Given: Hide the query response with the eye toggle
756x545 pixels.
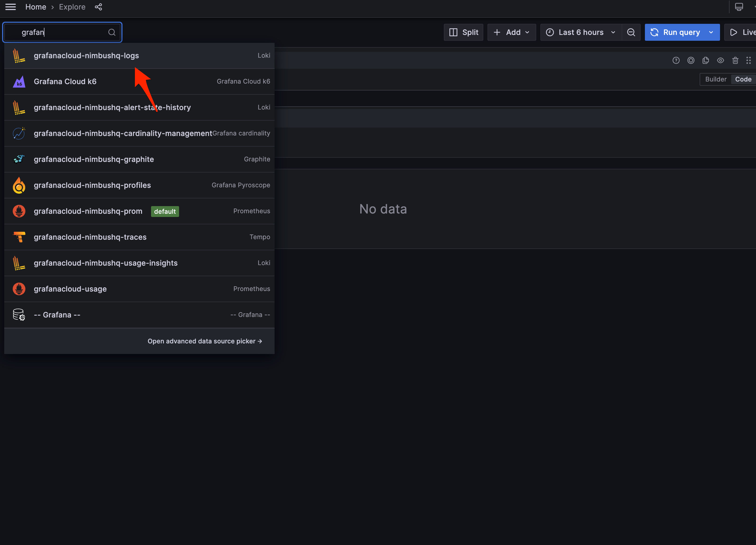Looking at the screenshot, I should coord(721,60).
